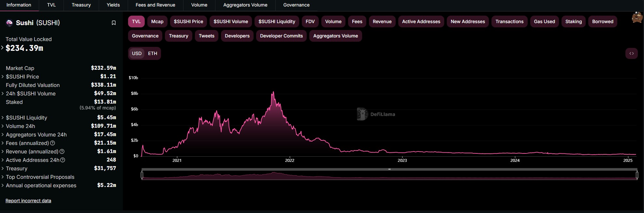
Task: Show New Addresses on chart
Action: [x=468, y=21]
